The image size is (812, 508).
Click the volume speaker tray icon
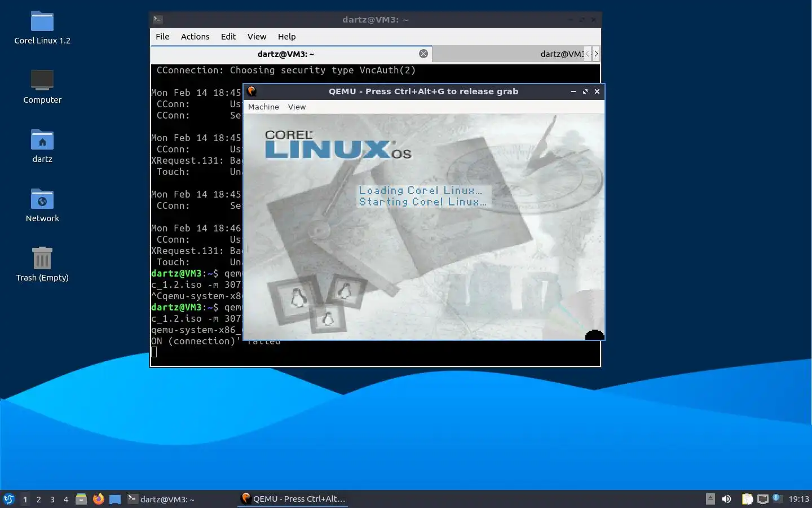727,499
